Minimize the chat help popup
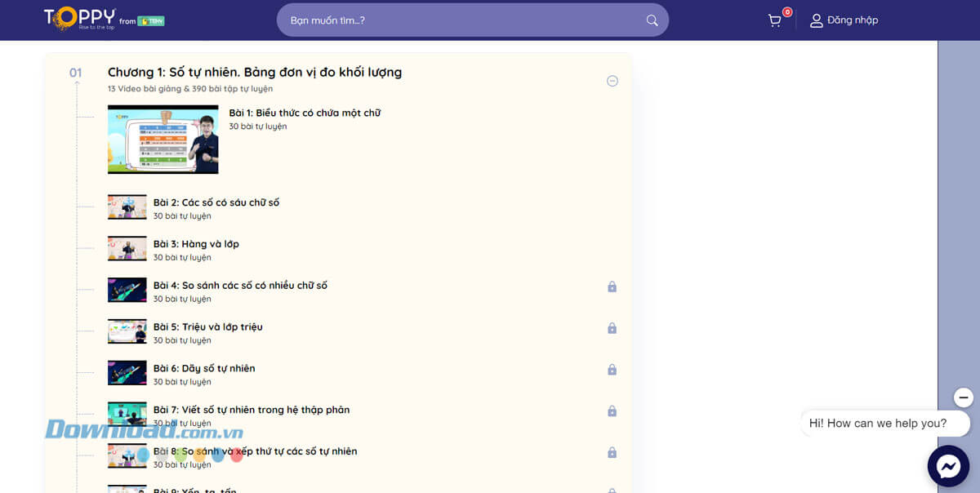This screenshot has height=493, width=980. pyautogui.click(x=964, y=398)
